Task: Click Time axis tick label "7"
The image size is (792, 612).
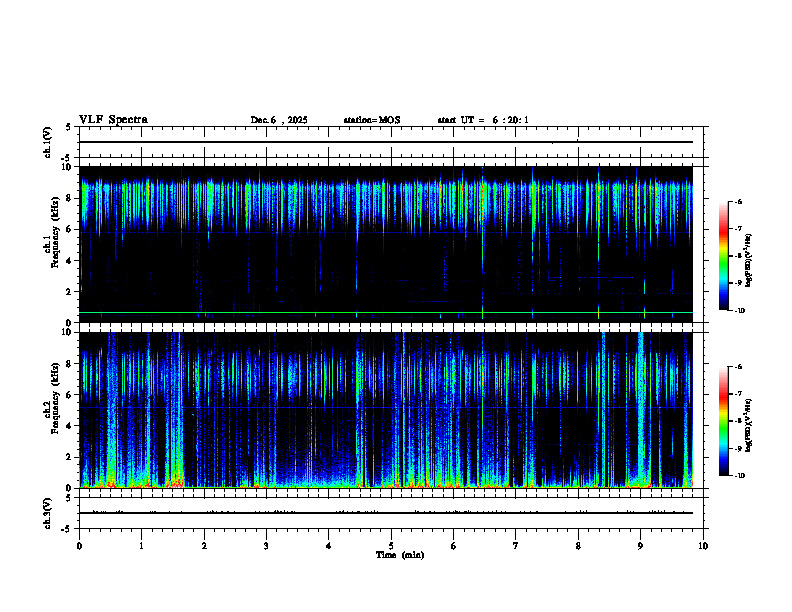Action: pyautogui.click(x=516, y=546)
